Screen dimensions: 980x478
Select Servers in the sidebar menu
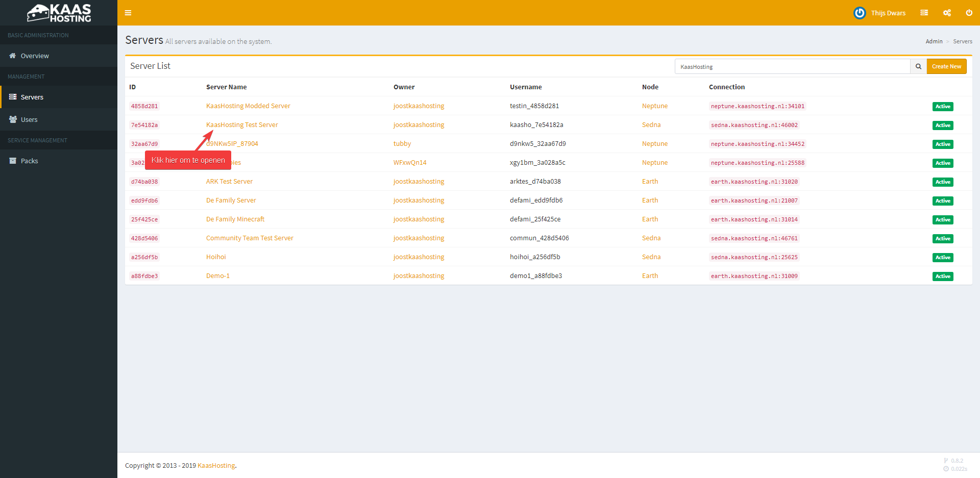point(32,97)
